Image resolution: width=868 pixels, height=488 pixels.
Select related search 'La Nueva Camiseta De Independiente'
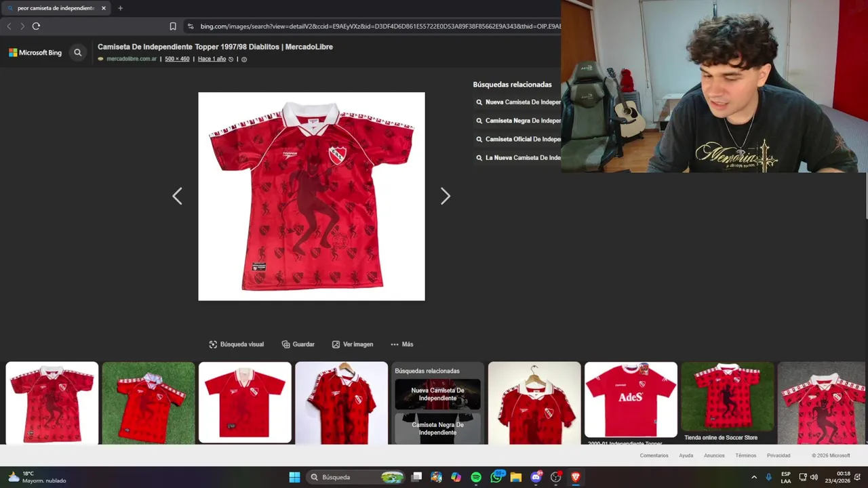[518, 157]
